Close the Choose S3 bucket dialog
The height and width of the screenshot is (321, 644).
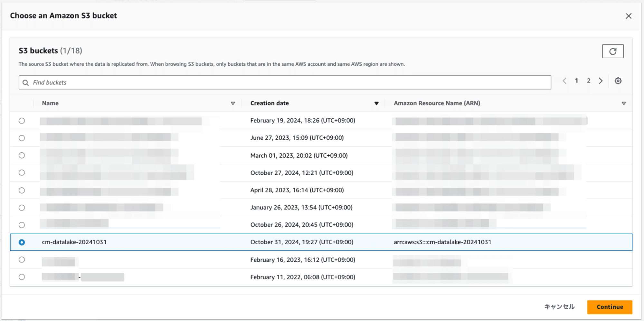(x=629, y=16)
